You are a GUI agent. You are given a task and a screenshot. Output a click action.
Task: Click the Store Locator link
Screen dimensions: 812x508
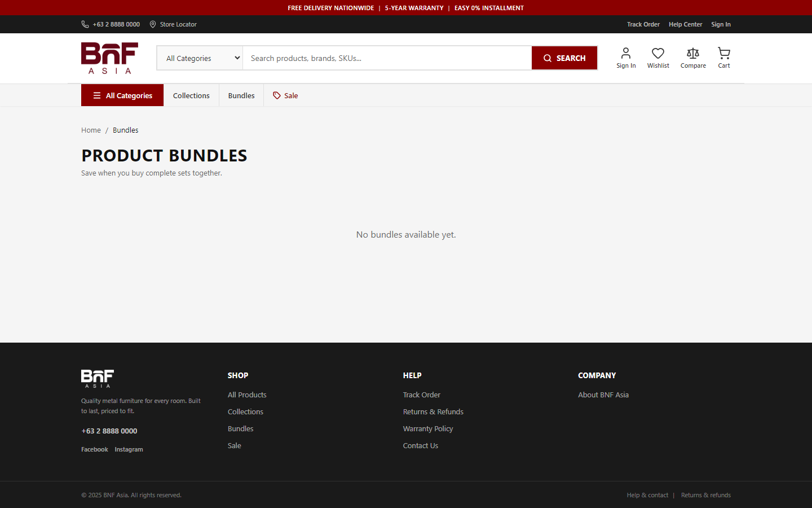[178, 24]
